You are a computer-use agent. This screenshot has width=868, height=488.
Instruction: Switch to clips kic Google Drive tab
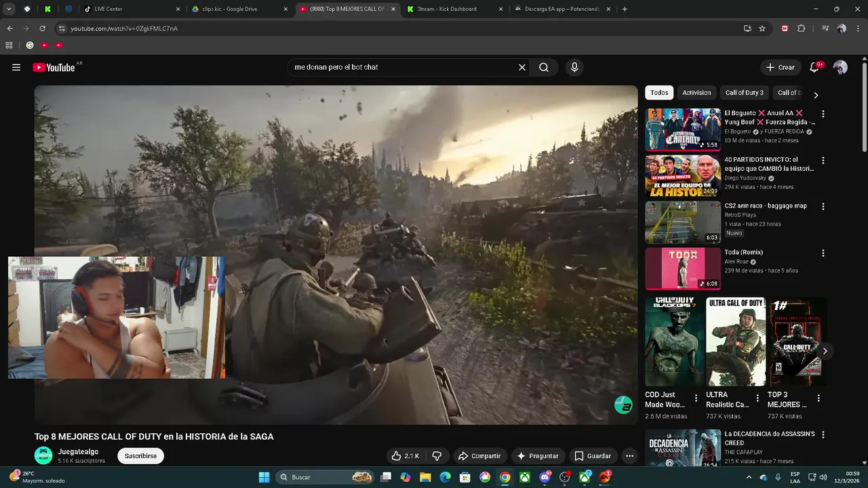239,9
